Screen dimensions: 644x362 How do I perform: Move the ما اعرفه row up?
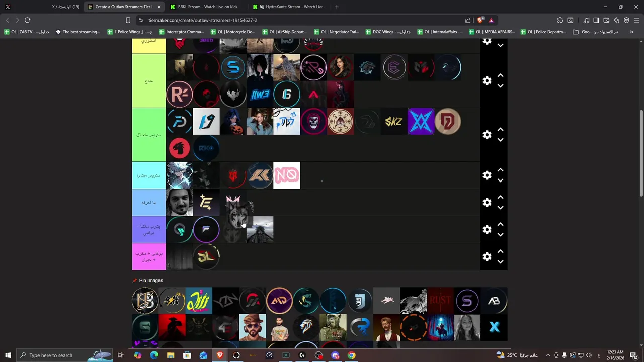500,198
